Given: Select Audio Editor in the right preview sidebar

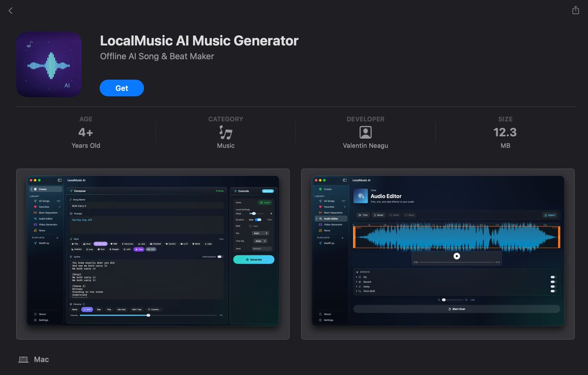Looking at the screenshot, I should point(331,219).
